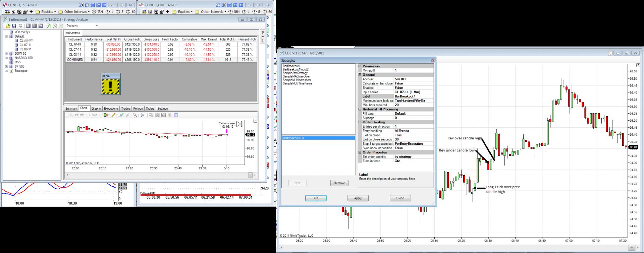The image size is (644, 253).
Task: Switch to the 'Periods' tab
Action: point(138,109)
